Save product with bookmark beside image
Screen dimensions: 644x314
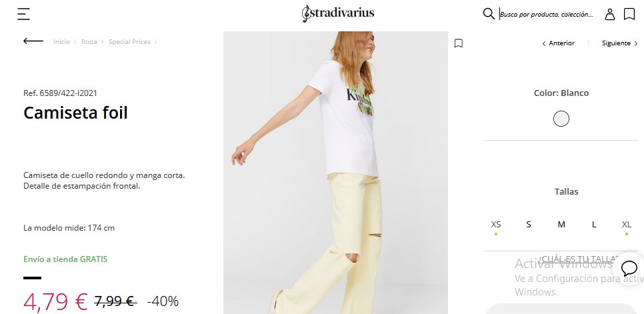pyautogui.click(x=459, y=43)
